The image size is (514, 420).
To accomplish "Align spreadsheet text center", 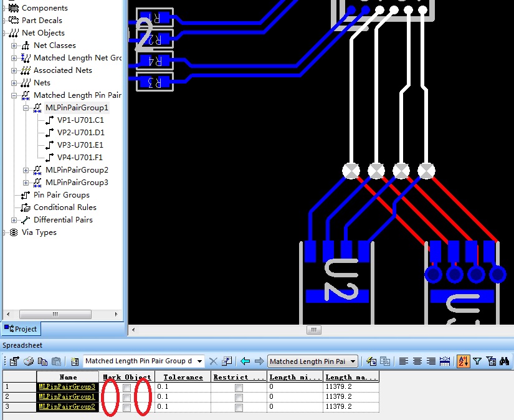I will tap(417, 361).
